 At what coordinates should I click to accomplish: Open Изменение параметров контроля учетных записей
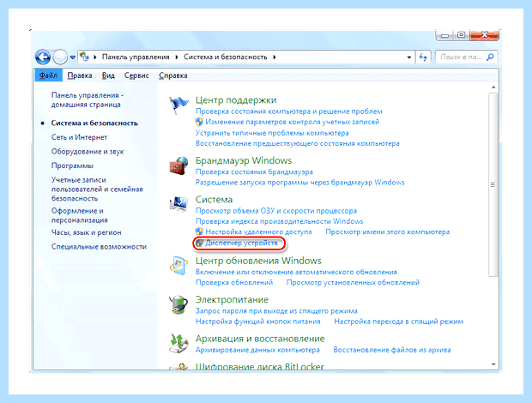pyautogui.click(x=292, y=122)
